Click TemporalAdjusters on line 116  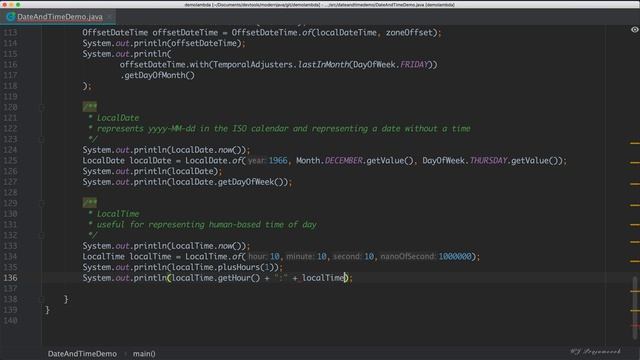tap(253, 64)
